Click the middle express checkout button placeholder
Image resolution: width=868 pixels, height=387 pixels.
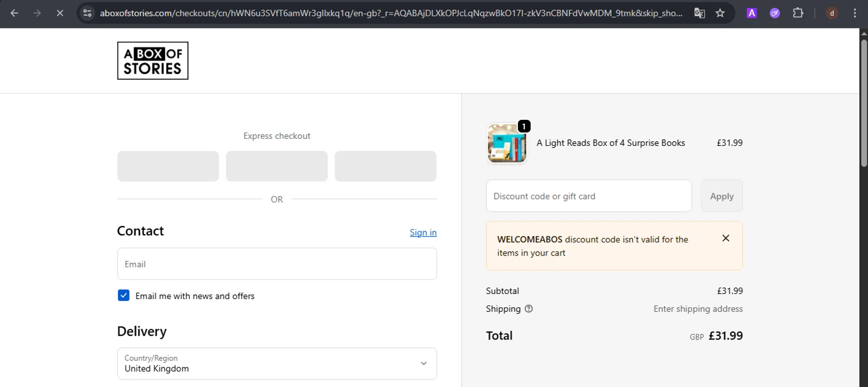pyautogui.click(x=277, y=166)
